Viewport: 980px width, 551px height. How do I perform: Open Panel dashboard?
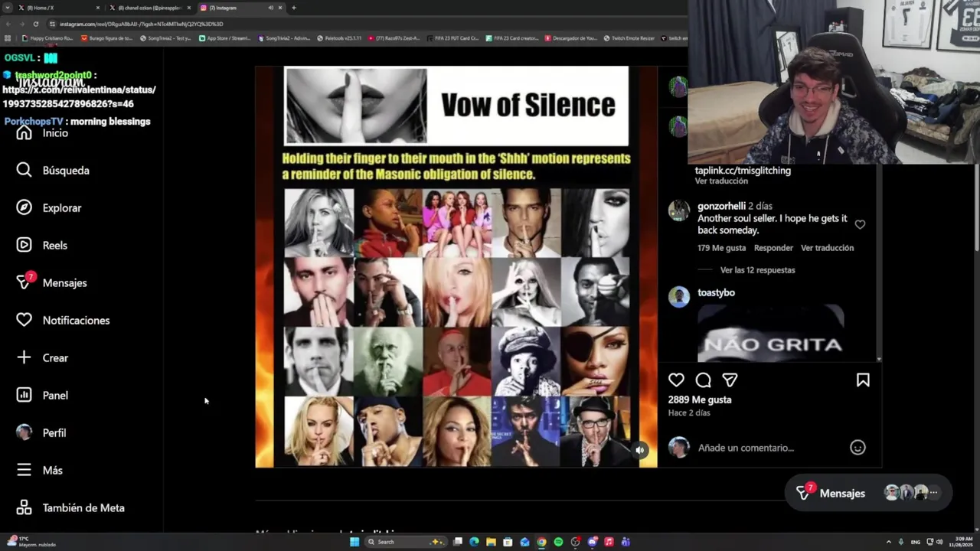pos(42,396)
